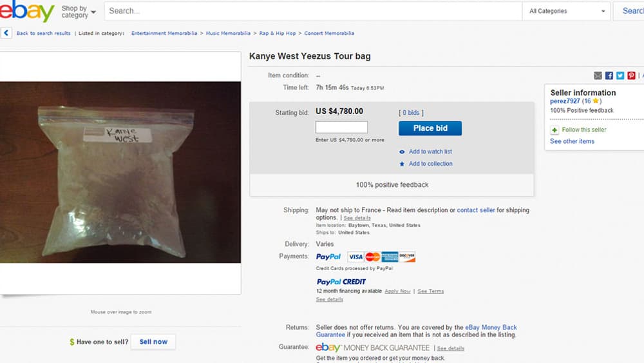Screen dimensions: 644x363
Task: Click the Sell now button
Action: pyautogui.click(x=153, y=342)
